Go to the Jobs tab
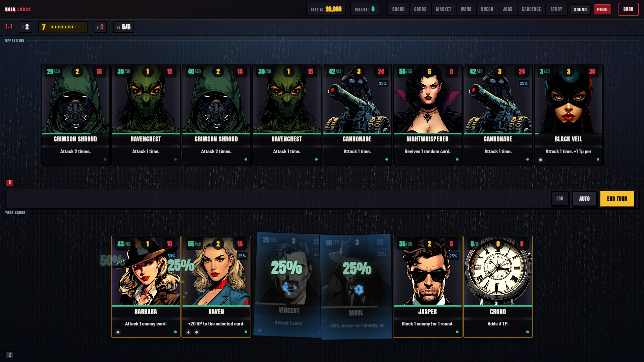The width and height of the screenshot is (644, 362). pyautogui.click(x=507, y=9)
